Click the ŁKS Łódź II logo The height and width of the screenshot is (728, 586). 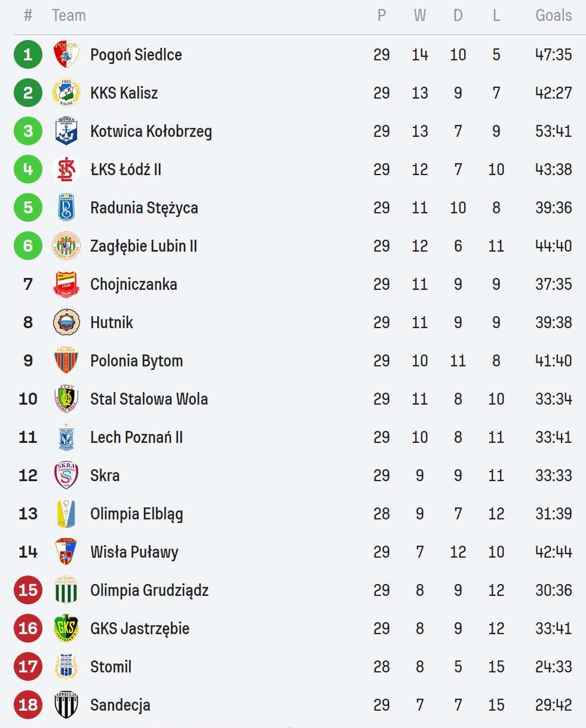pyautogui.click(x=66, y=169)
